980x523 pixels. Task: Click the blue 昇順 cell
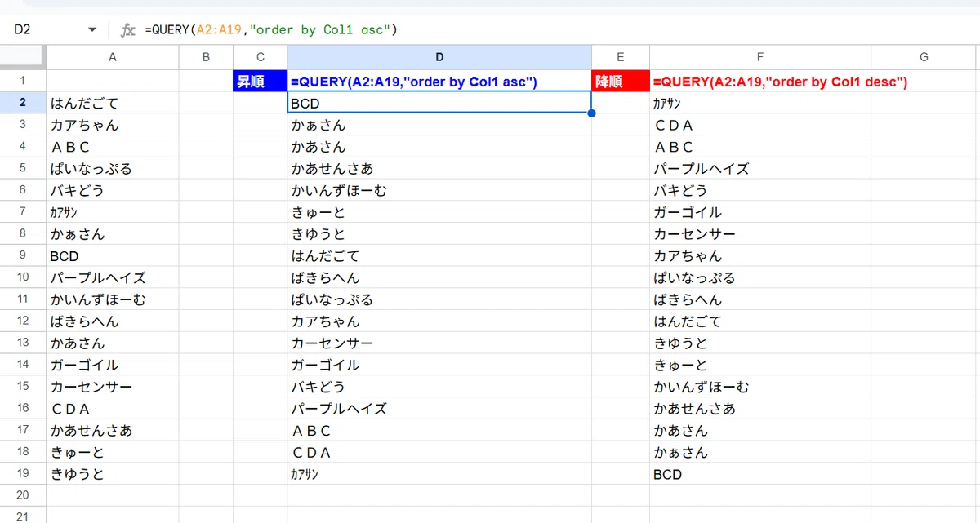coord(260,81)
